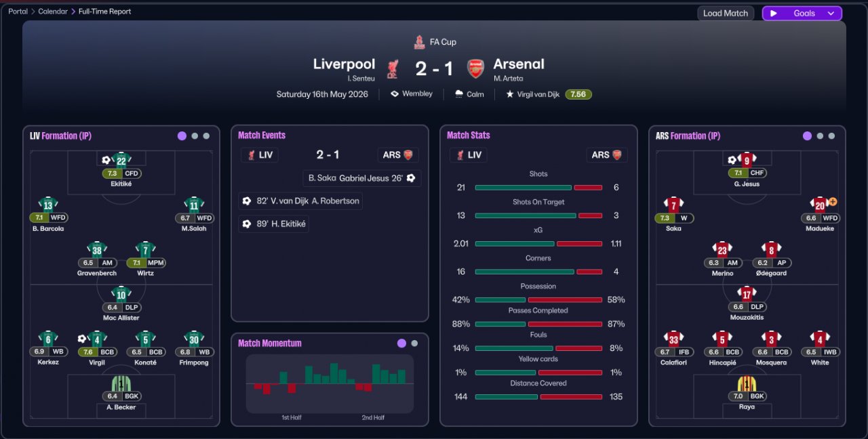Viewport: 868px width, 439px height.
Task: Click Madueke's substitution marker icon
Action: 833,202
